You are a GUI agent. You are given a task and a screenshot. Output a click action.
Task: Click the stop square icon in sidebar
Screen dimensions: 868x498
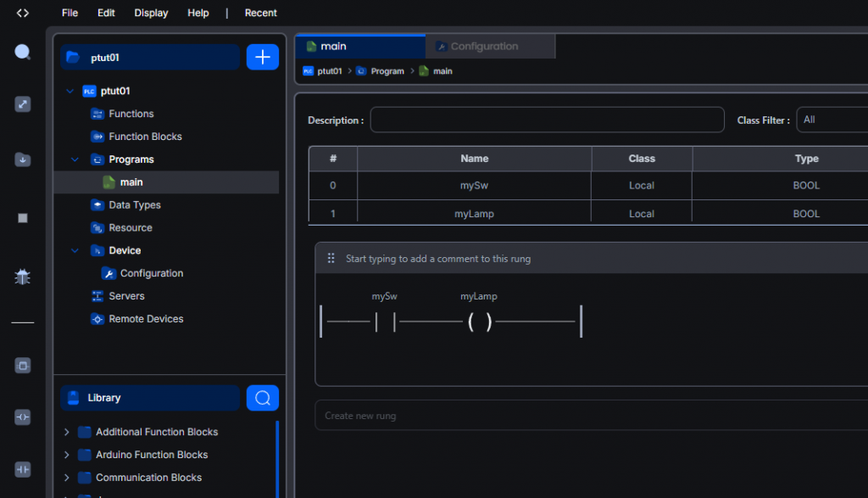point(23,218)
